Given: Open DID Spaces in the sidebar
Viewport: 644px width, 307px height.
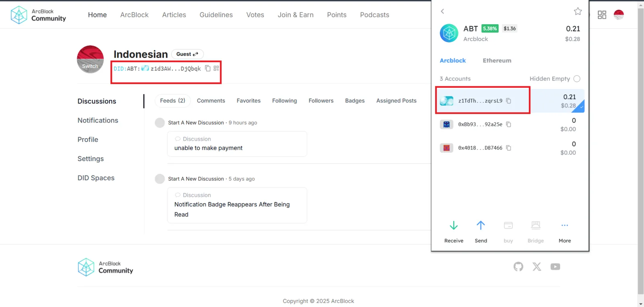Looking at the screenshot, I should (x=96, y=178).
